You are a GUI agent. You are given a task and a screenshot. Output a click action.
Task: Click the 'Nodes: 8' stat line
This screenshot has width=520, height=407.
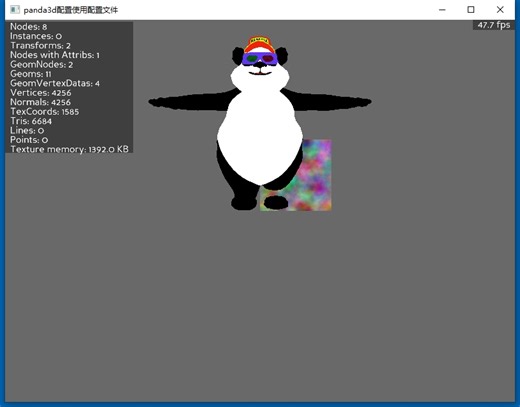tap(28, 27)
